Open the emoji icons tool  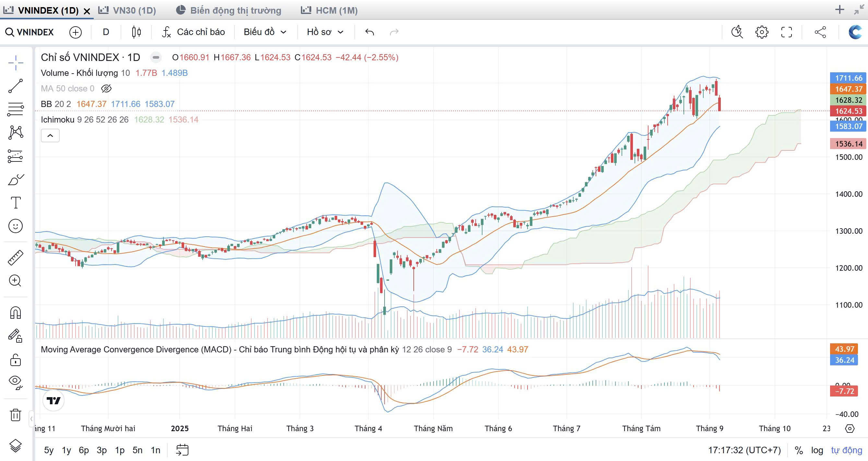(x=16, y=226)
